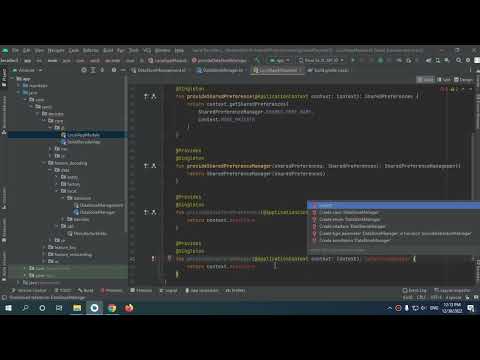This screenshot has height=360, width=480.
Task: Choose Create annotation 'DataStoreManager' quick-fix
Action: pyautogui.click(x=393, y=240)
